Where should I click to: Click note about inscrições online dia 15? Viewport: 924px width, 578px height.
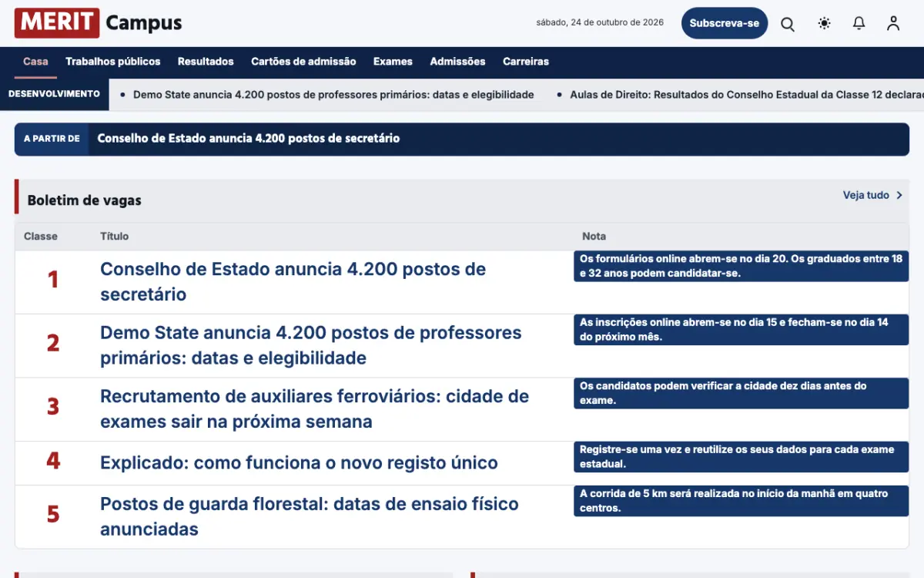pyautogui.click(x=741, y=330)
